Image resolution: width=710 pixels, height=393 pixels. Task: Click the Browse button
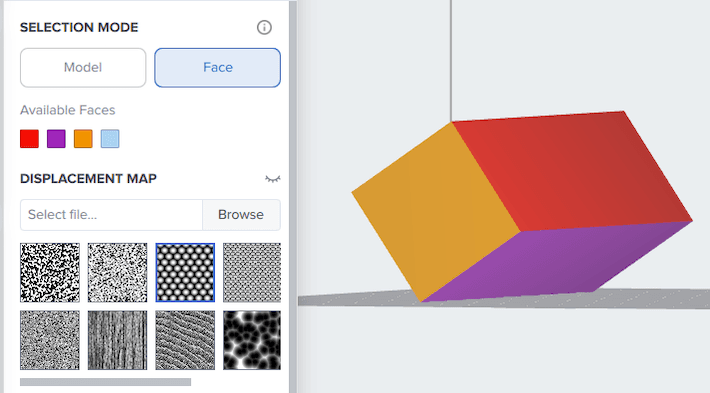(x=241, y=215)
